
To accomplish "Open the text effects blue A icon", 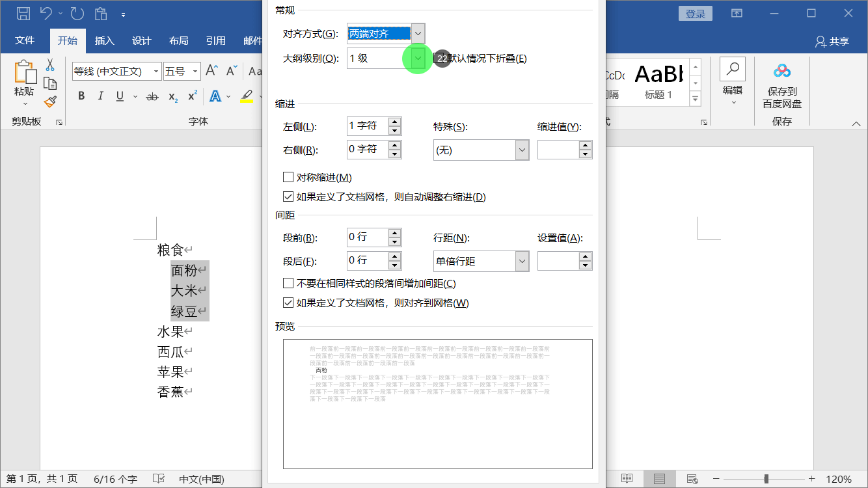I will coord(215,96).
